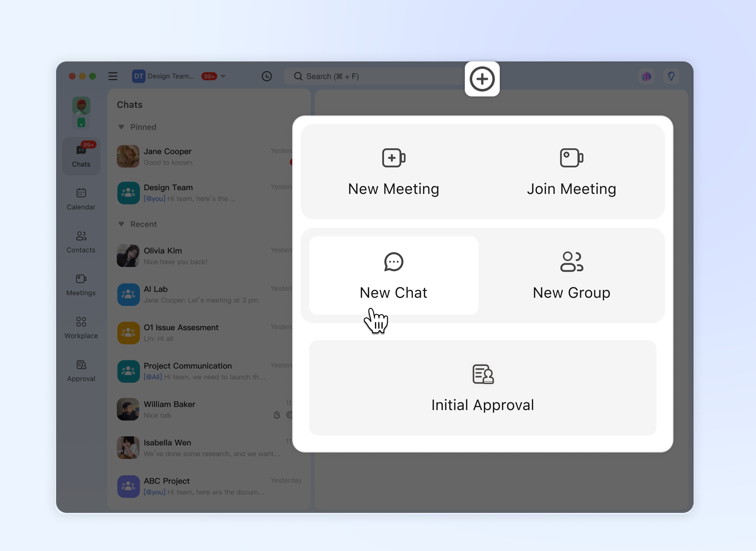
Task: Open history clock icon
Action: 267,76
